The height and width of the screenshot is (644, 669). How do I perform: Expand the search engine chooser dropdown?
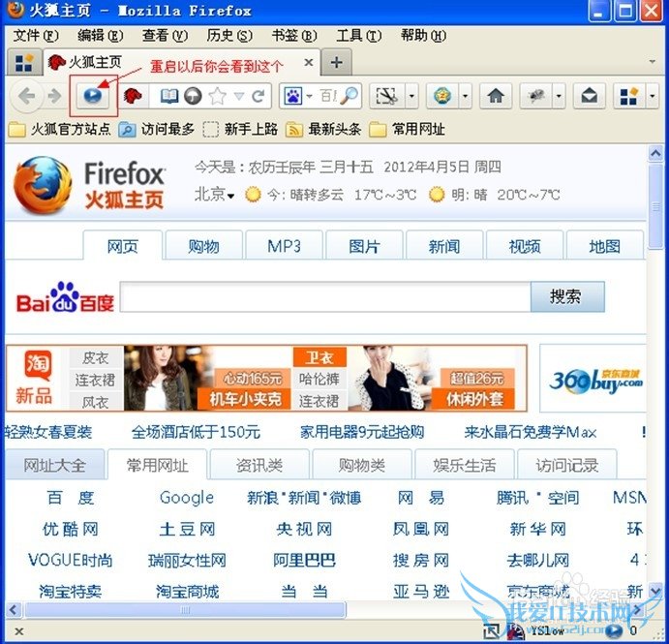point(309,97)
